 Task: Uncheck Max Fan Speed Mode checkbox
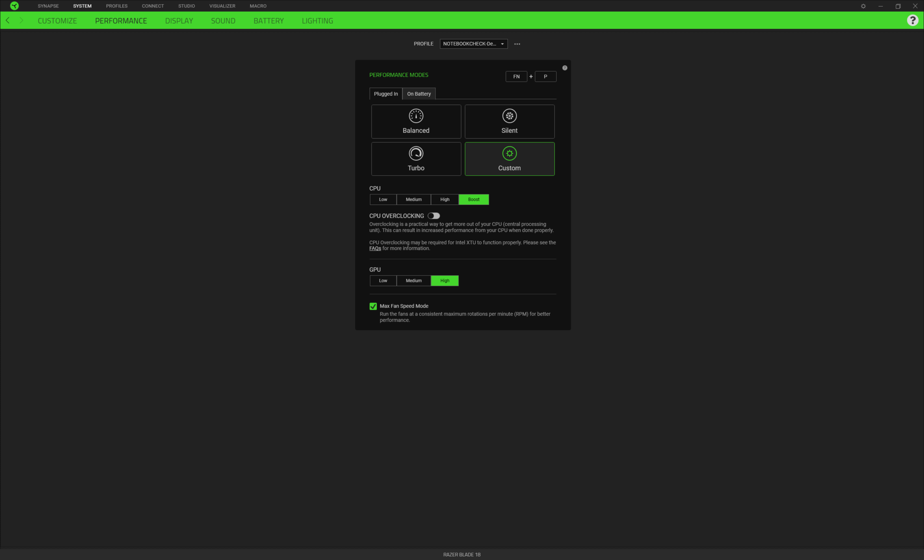(373, 306)
